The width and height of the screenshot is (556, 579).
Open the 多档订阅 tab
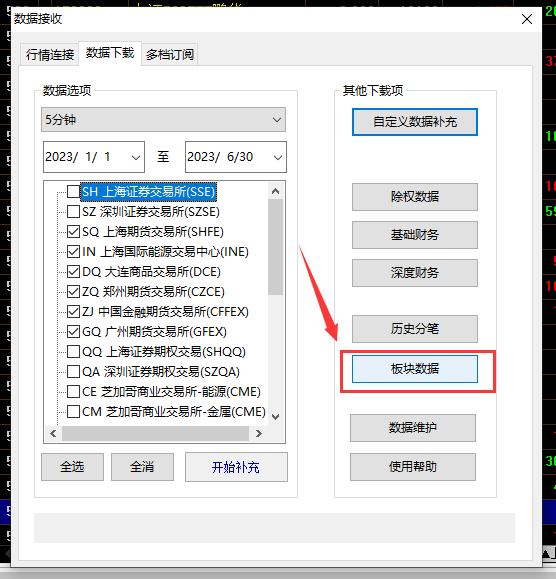[169, 55]
